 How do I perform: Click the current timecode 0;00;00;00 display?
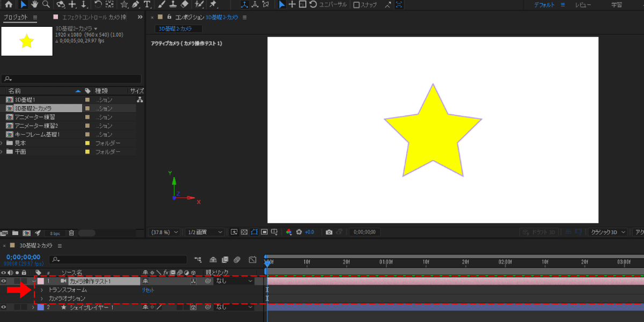pyautogui.click(x=23, y=257)
